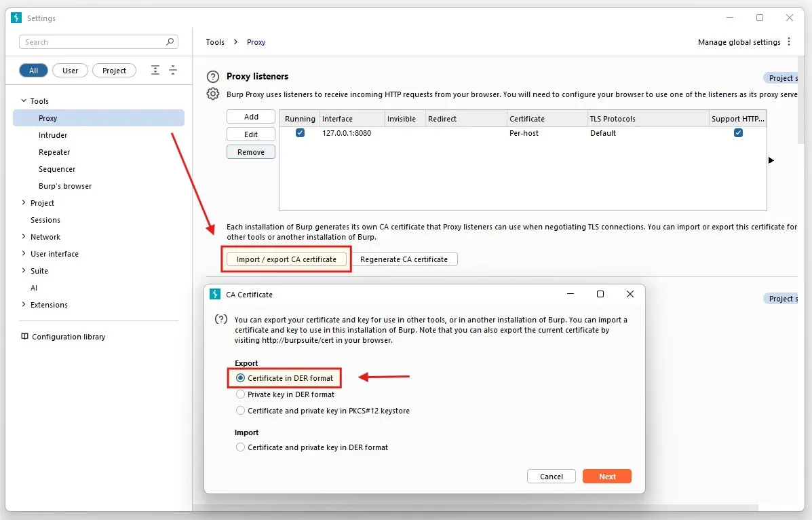This screenshot has width=812, height=520.
Task: Sort table by Invisible column header
Action: [x=405, y=119]
